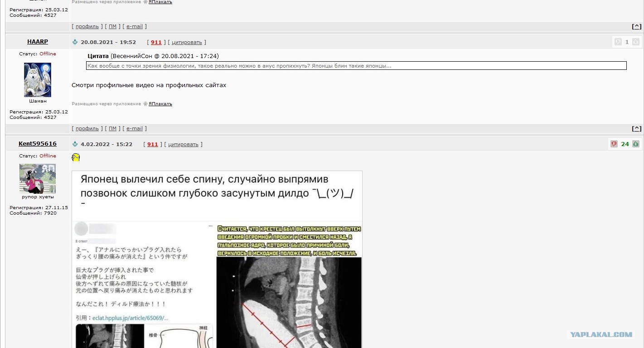The width and height of the screenshot is (644, 348).
Task: Click the Android icon beside ЯПлакалъ in HAARP's post
Action: click(x=145, y=104)
